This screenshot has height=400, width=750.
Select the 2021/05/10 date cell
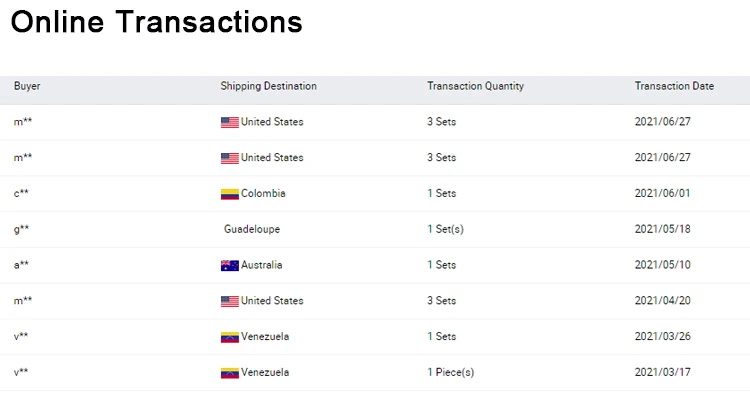[x=663, y=265]
